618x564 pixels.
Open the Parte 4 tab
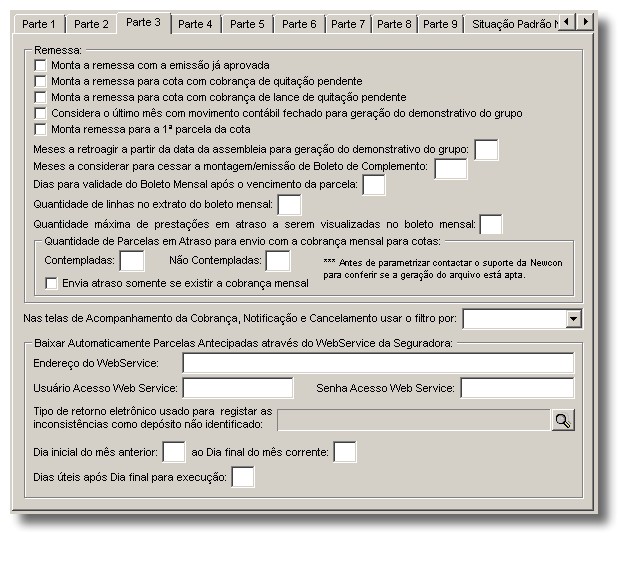point(195,24)
